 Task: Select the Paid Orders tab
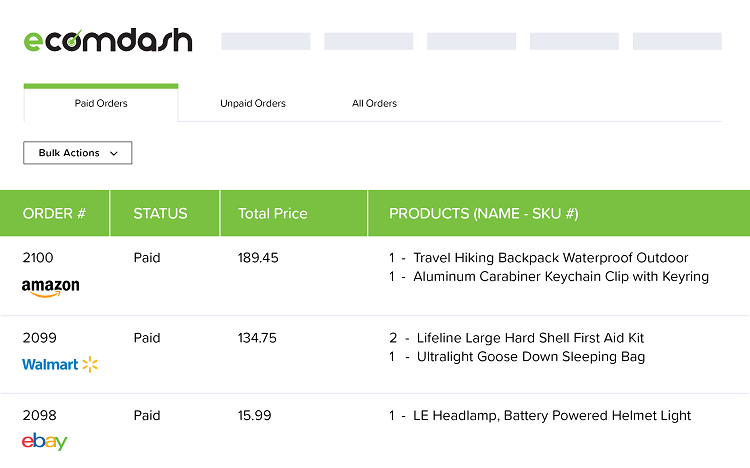[x=101, y=103]
